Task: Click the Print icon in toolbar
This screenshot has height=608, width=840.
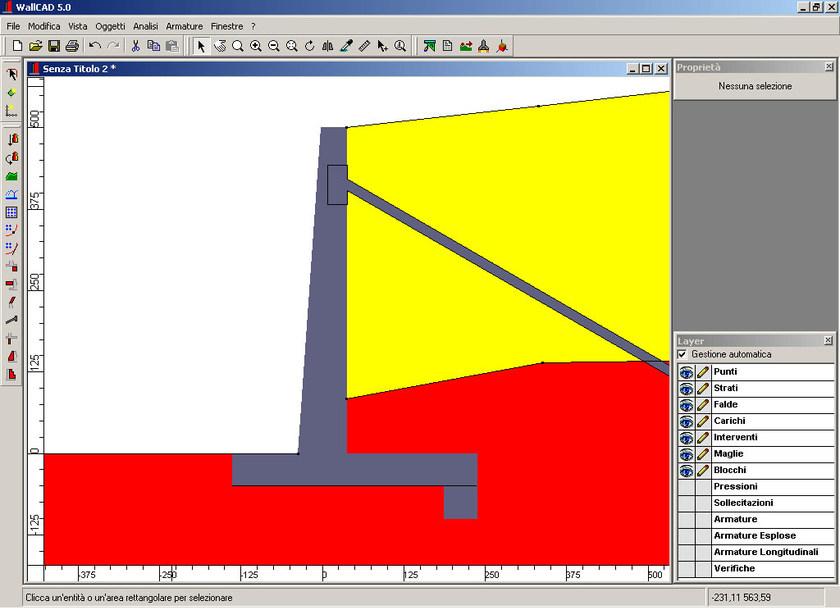Action: tap(72, 46)
